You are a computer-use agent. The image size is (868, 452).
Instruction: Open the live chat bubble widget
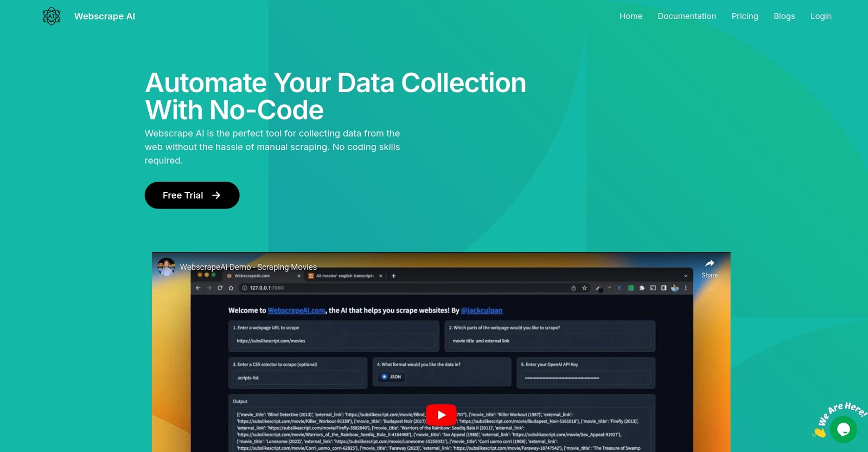[843, 429]
